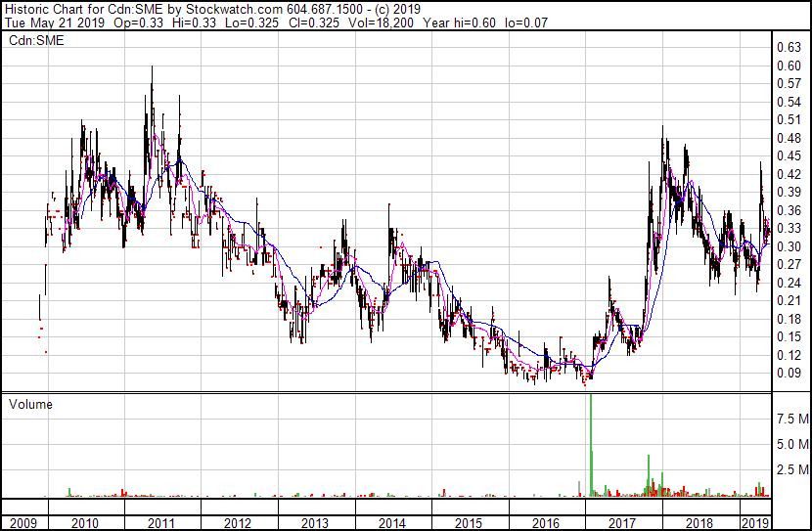Click the Volume panel label

pos(30,404)
